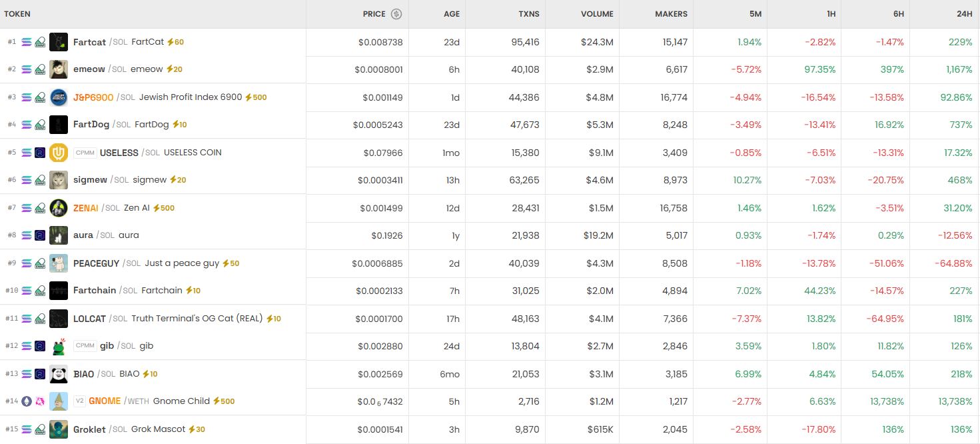Click the Raydium DEX icon on USELESS row

pos(40,153)
